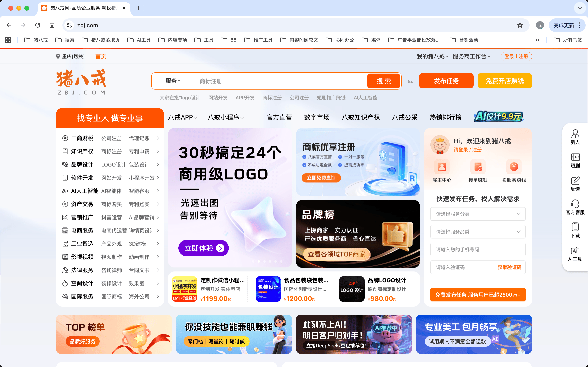Click the phone number input field
The image size is (588, 367).
(x=477, y=249)
